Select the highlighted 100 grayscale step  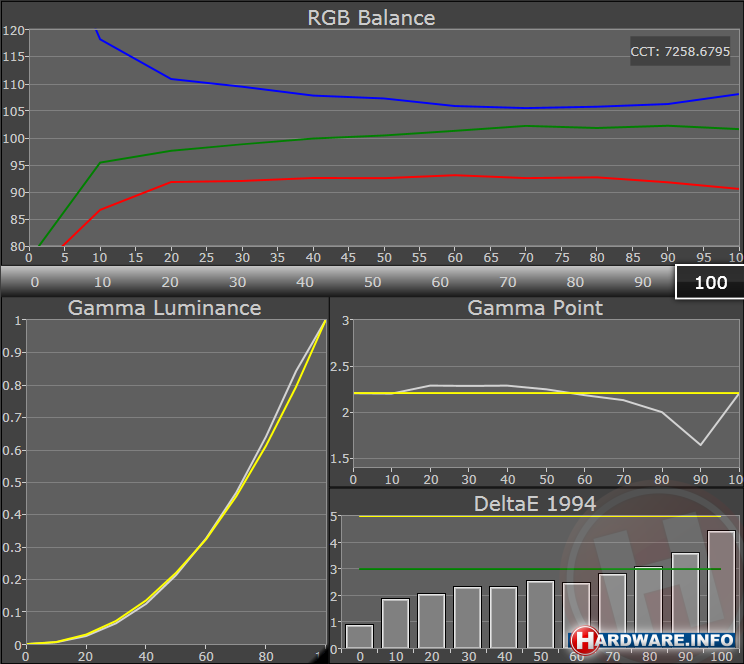pyautogui.click(x=710, y=282)
